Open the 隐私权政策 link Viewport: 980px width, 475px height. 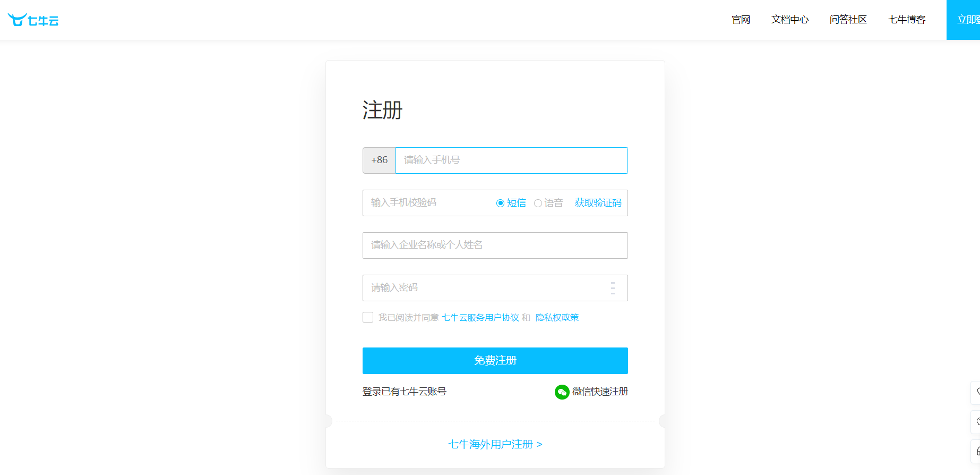[x=557, y=317]
